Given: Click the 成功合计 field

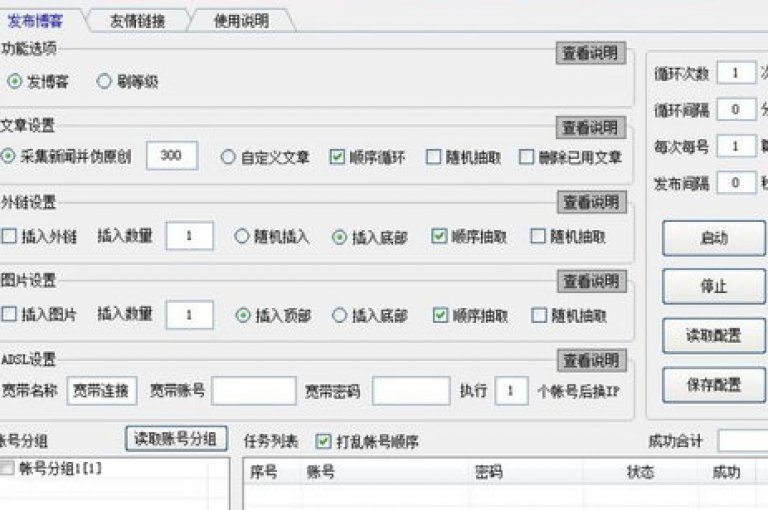Looking at the screenshot, I should tap(743, 440).
